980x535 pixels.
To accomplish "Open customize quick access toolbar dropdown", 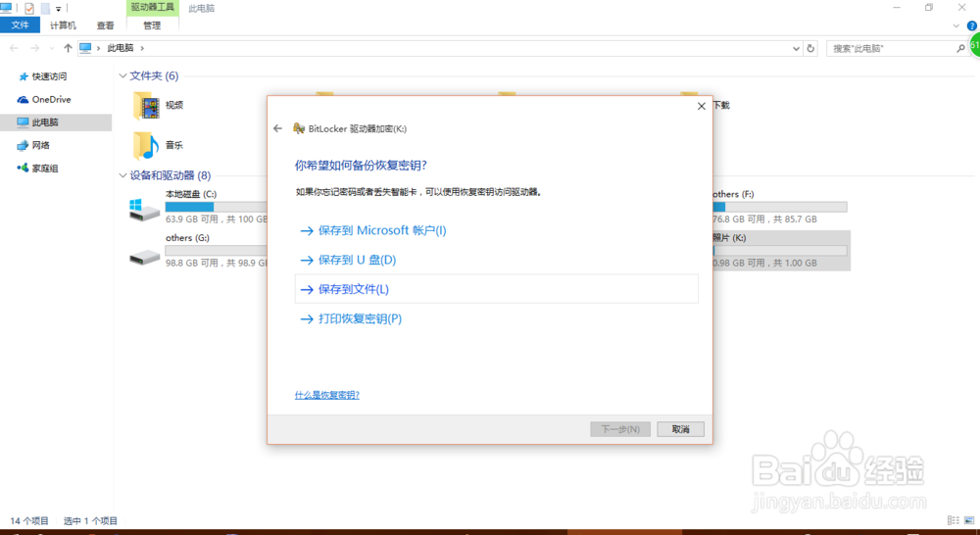I will click(59, 9).
